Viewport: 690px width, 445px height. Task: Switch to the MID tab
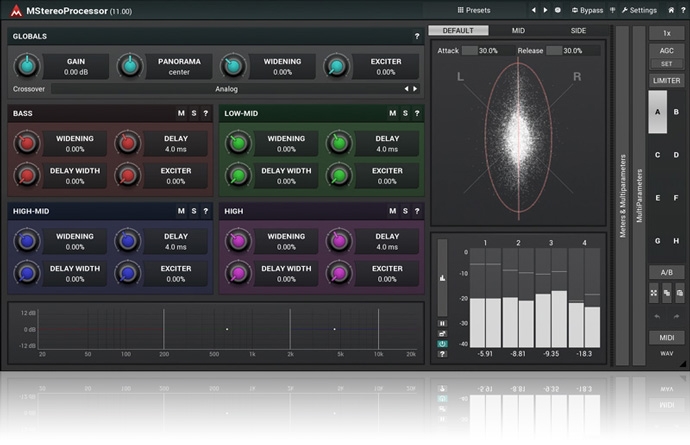517,31
